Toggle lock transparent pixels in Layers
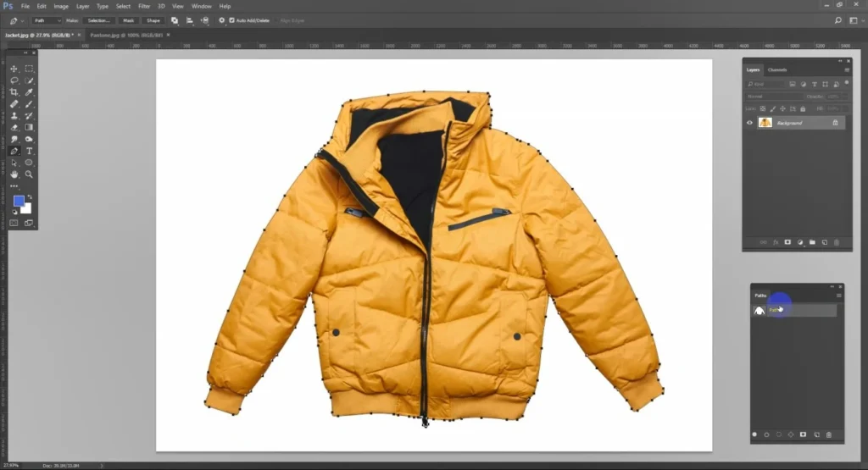Screen dimensions: 868x470 click(x=763, y=109)
